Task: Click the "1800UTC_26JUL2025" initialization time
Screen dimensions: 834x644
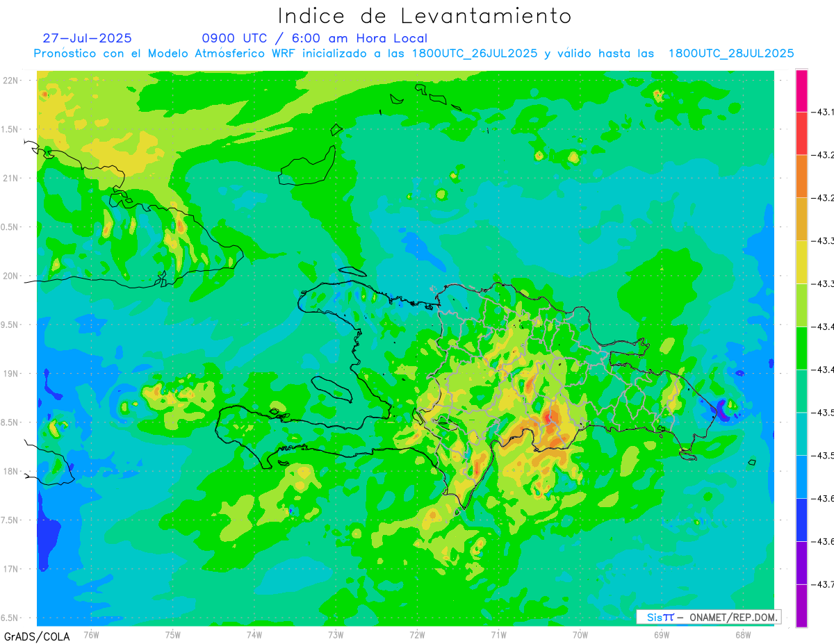Action: (x=475, y=53)
